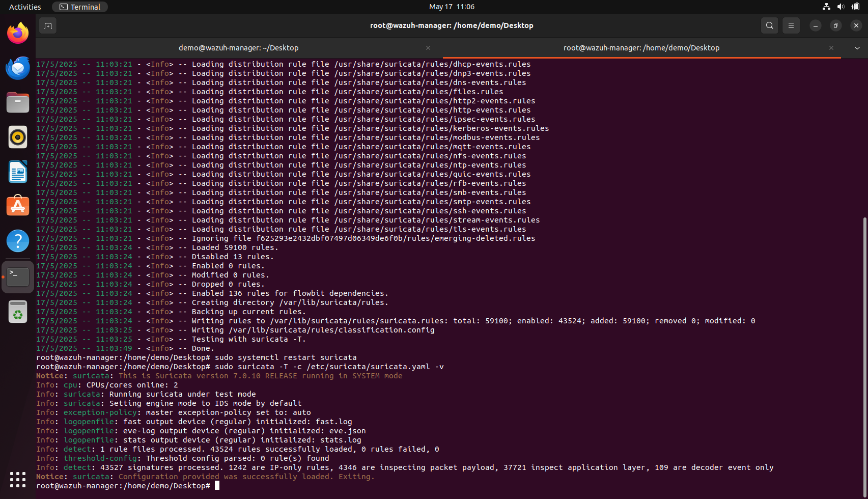Open the terminal hamburger menu
The width and height of the screenshot is (868, 499).
click(x=791, y=25)
